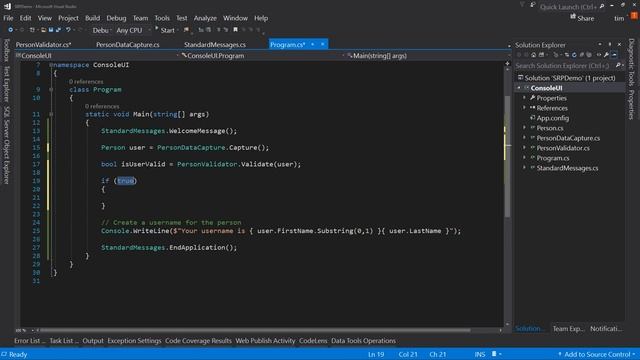Click the notifications filter flag in title bar
The image size is (640, 360).
click(x=522, y=4)
